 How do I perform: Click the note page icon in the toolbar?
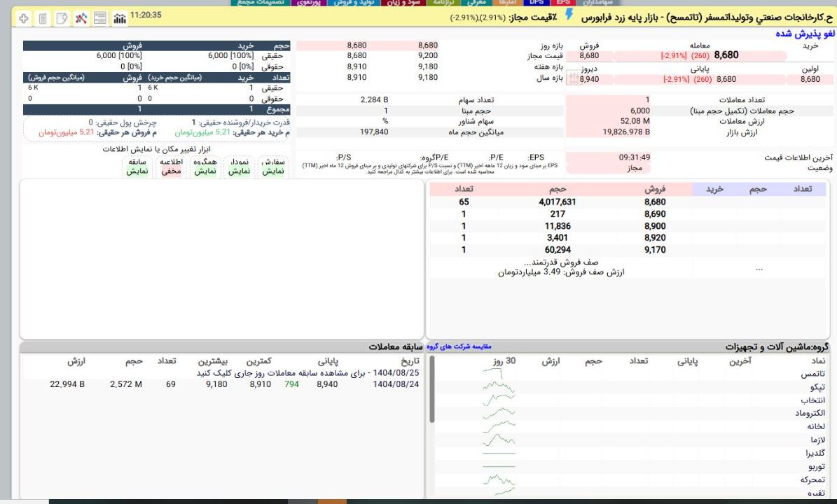[60, 16]
